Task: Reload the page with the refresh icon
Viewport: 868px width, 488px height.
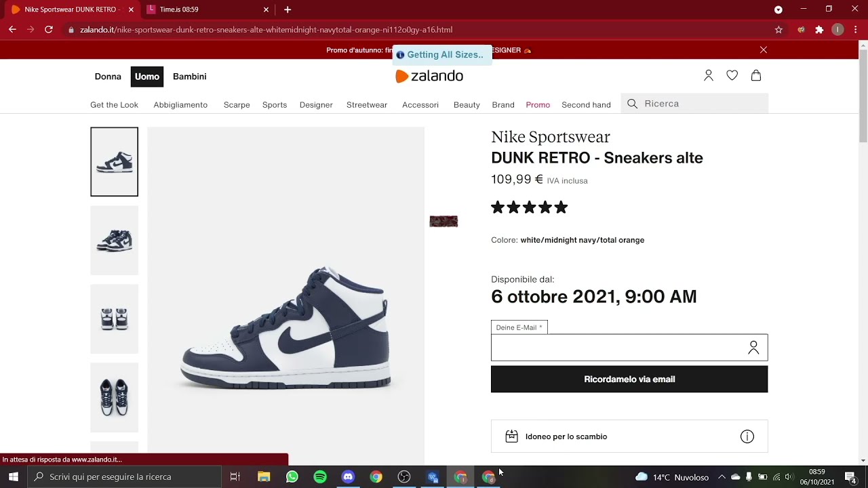Action: coord(49,30)
